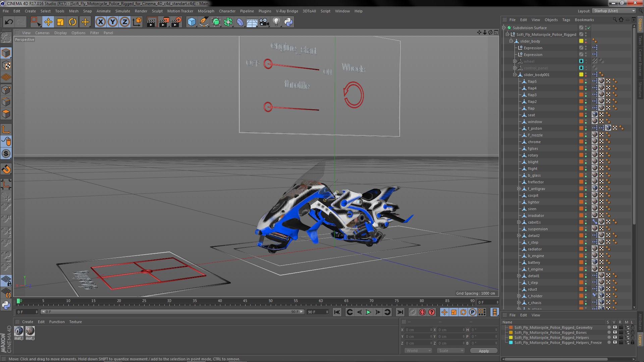Expand the cabel1s object node

(519, 222)
